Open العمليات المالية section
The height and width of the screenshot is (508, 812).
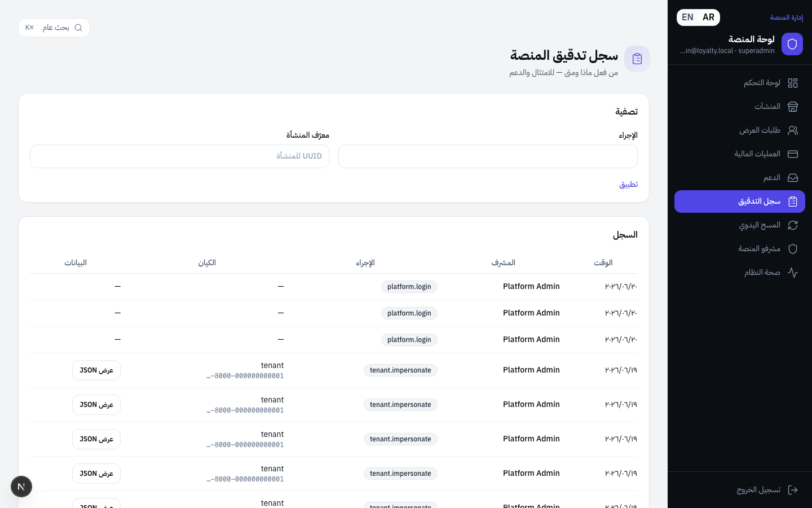coord(740,154)
